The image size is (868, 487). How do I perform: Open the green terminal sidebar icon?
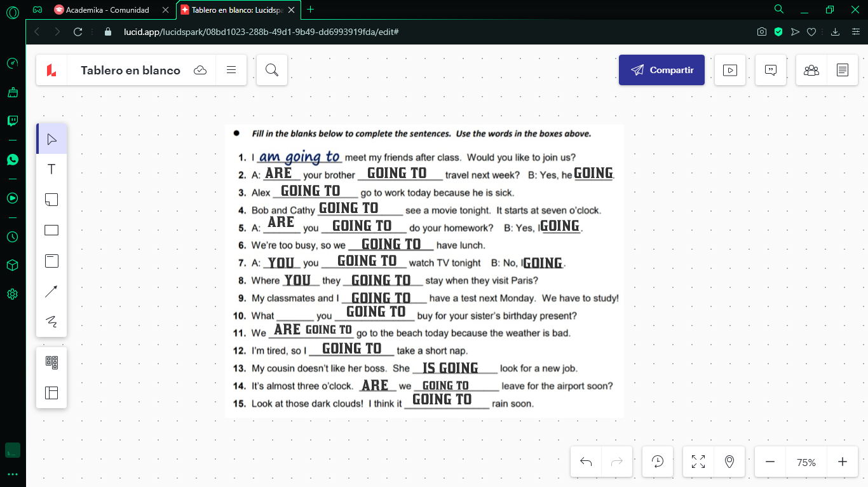tap(13, 450)
